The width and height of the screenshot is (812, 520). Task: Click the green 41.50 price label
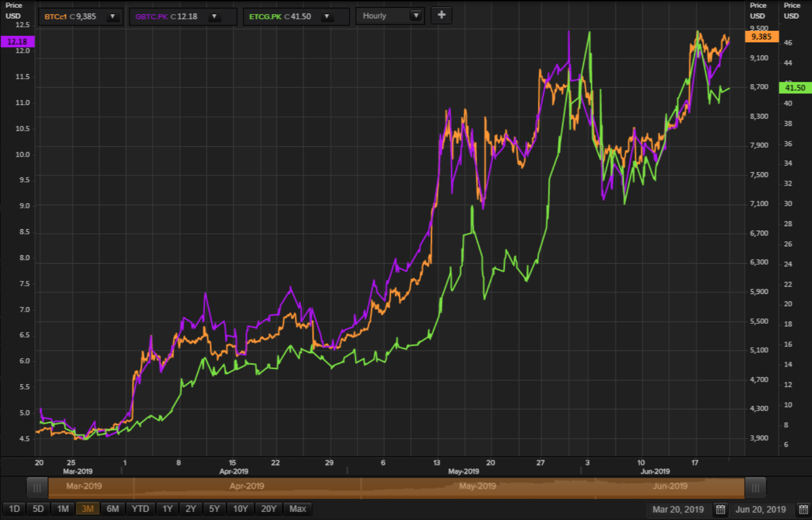795,88
